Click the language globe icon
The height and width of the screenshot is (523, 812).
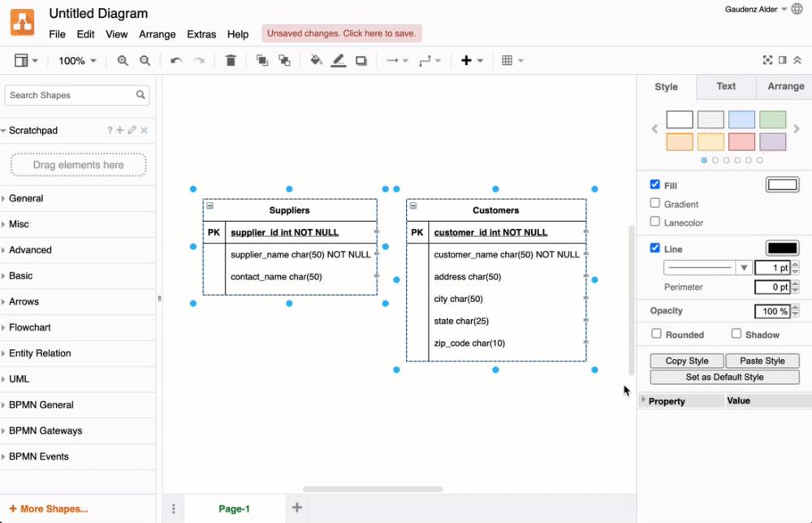coord(797,9)
